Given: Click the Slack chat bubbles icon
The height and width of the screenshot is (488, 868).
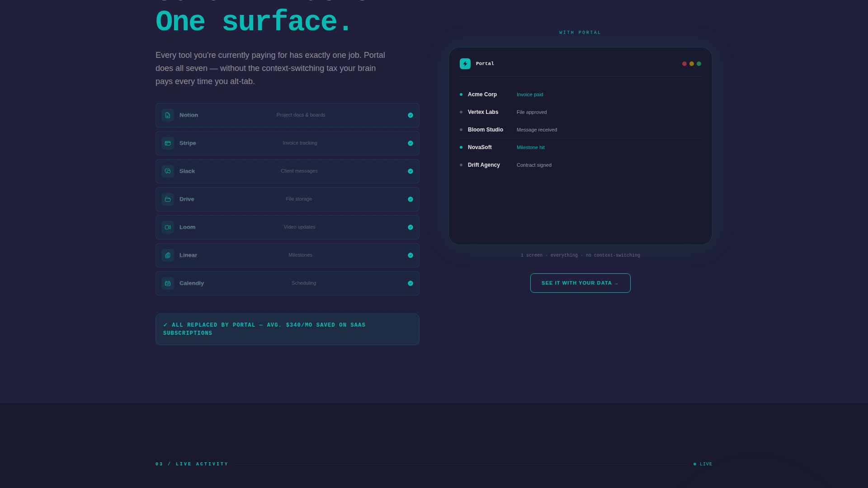Looking at the screenshot, I should click(168, 171).
